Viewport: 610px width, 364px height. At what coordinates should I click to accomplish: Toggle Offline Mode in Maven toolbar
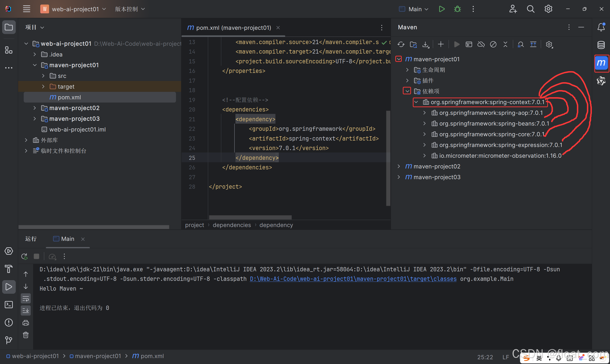tap(481, 44)
